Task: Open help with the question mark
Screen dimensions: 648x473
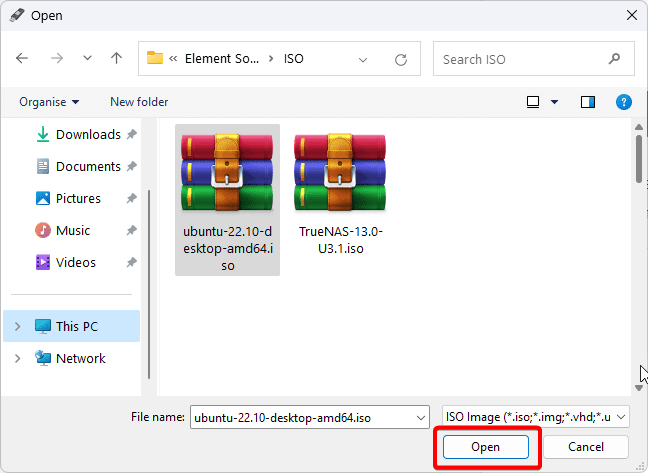Action: (624, 102)
